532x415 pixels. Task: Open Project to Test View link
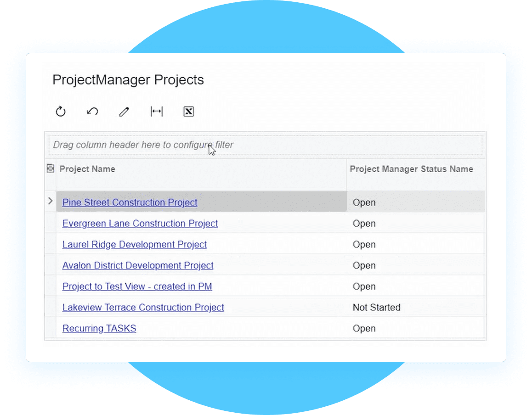pyautogui.click(x=137, y=286)
